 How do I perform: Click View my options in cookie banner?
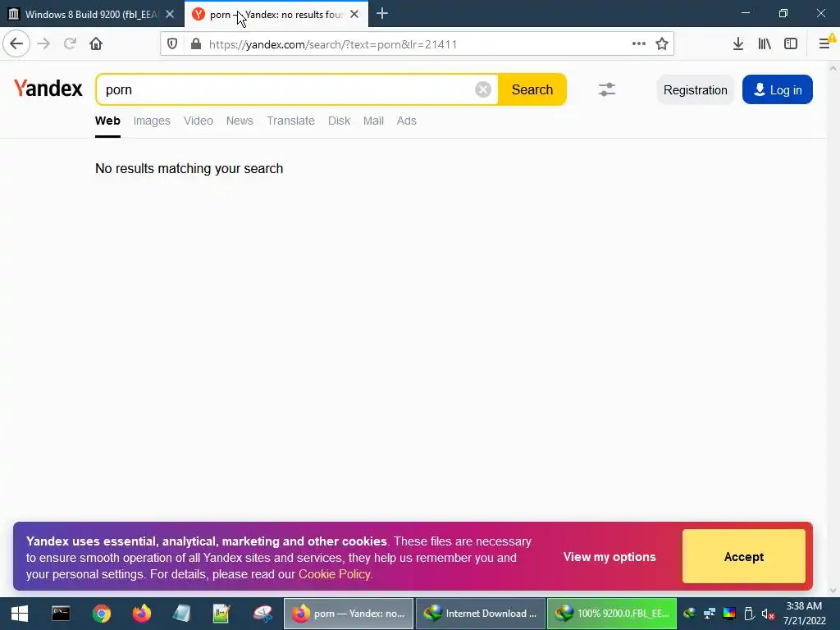[x=609, y=557]
